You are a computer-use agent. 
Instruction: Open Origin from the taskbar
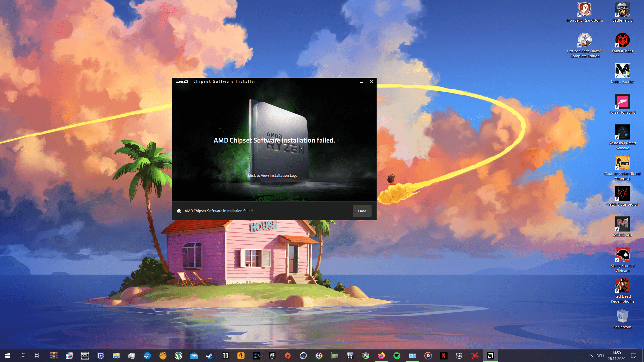288,356
